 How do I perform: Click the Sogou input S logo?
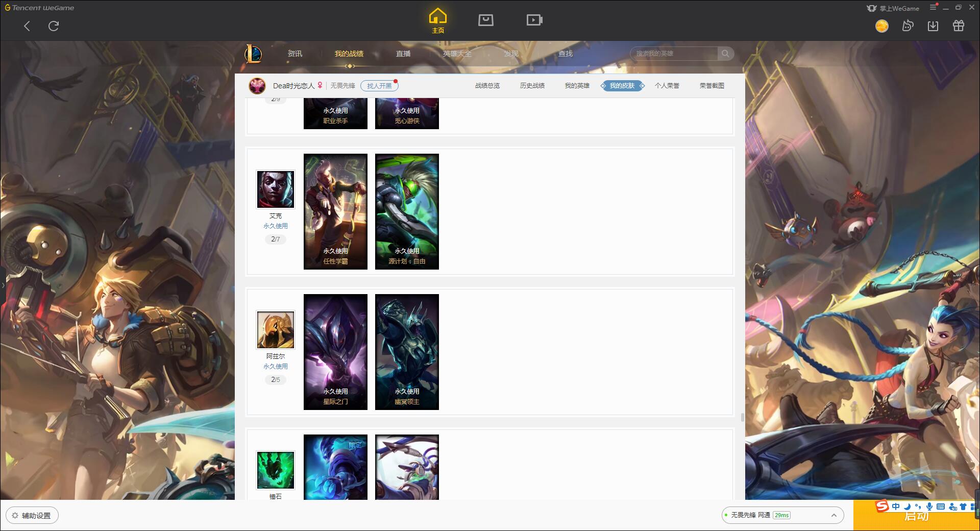click(882, 506)
